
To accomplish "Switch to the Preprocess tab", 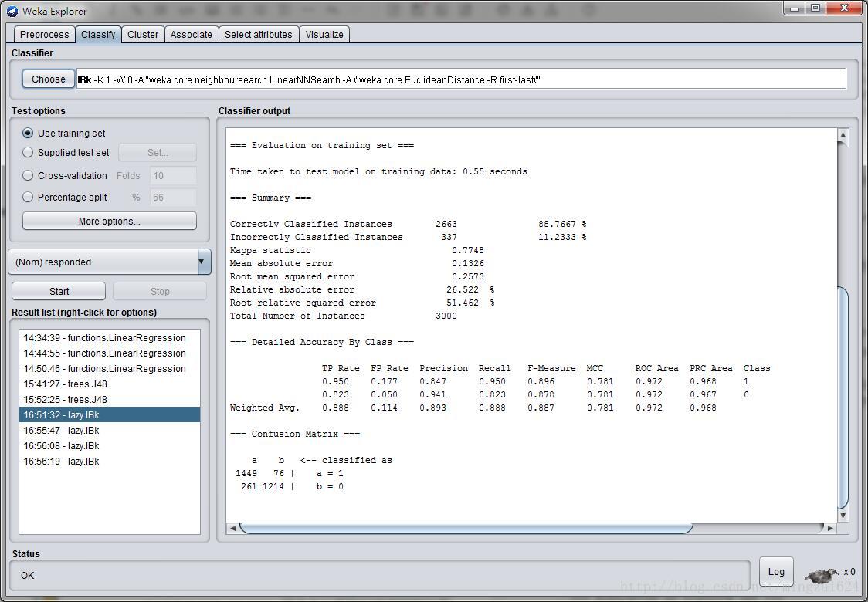I will (x=44, y=34).
